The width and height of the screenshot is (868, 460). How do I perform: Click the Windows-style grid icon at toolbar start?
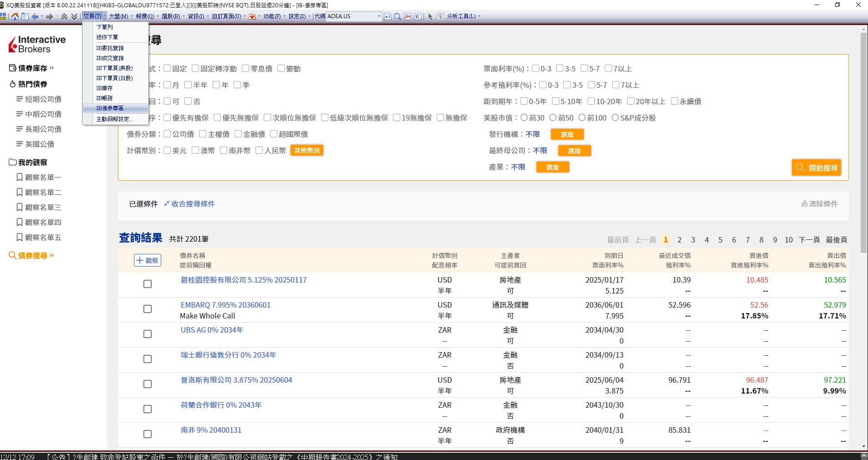[x=3, y=16]
